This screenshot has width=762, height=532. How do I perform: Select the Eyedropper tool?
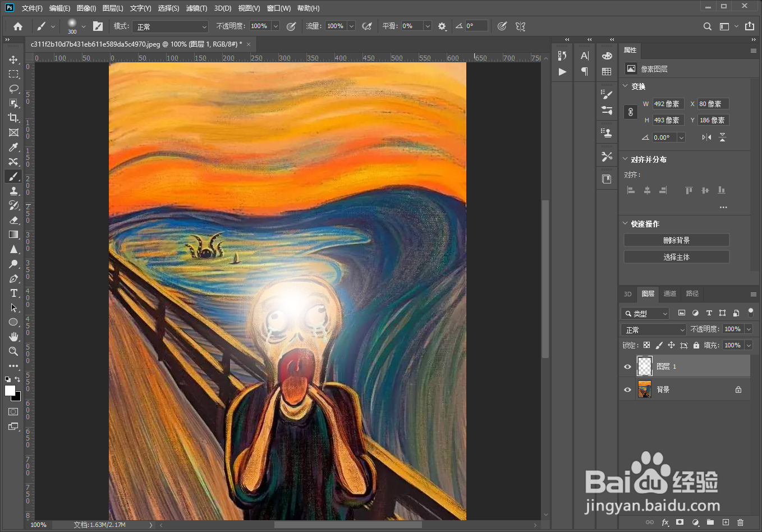pyautogui.click(x=13, y=147)
